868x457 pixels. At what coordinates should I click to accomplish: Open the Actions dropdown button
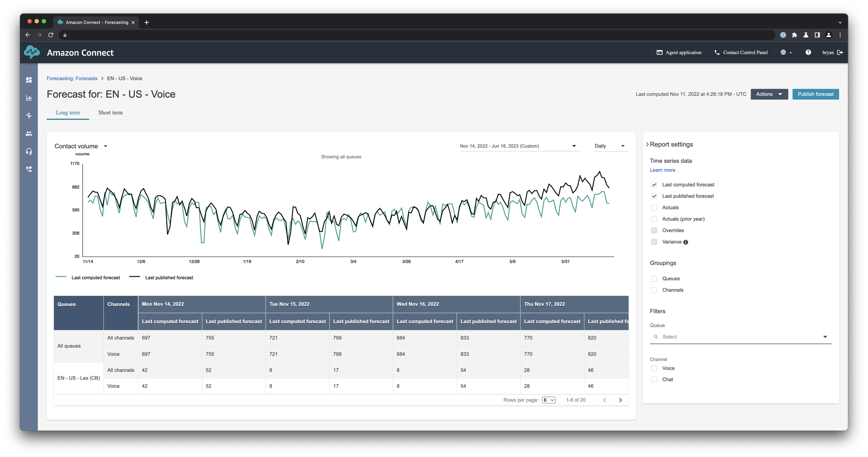pos(769,94)
